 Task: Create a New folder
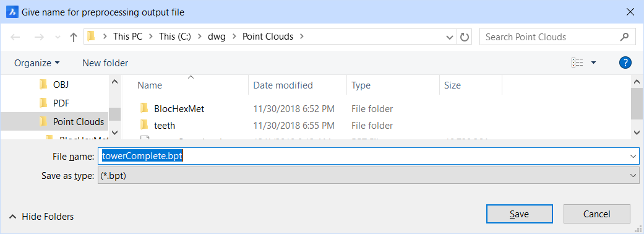coord(105,63)
